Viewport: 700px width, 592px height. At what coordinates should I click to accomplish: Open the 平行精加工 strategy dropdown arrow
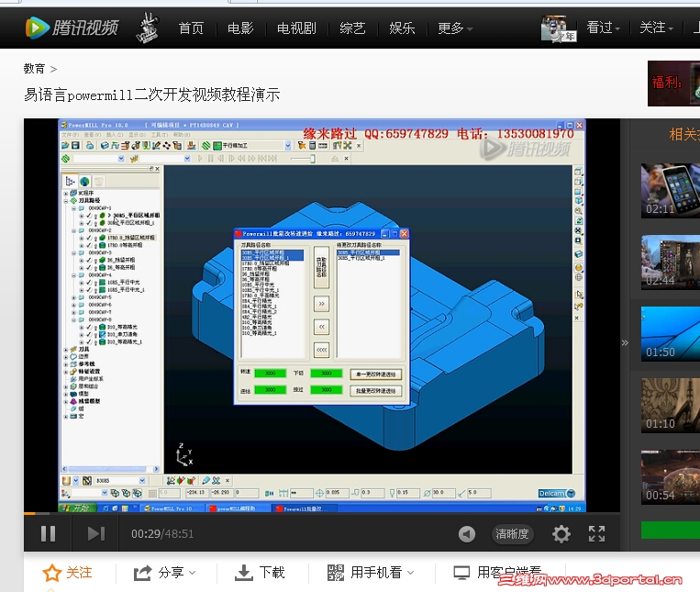[288, 146]
